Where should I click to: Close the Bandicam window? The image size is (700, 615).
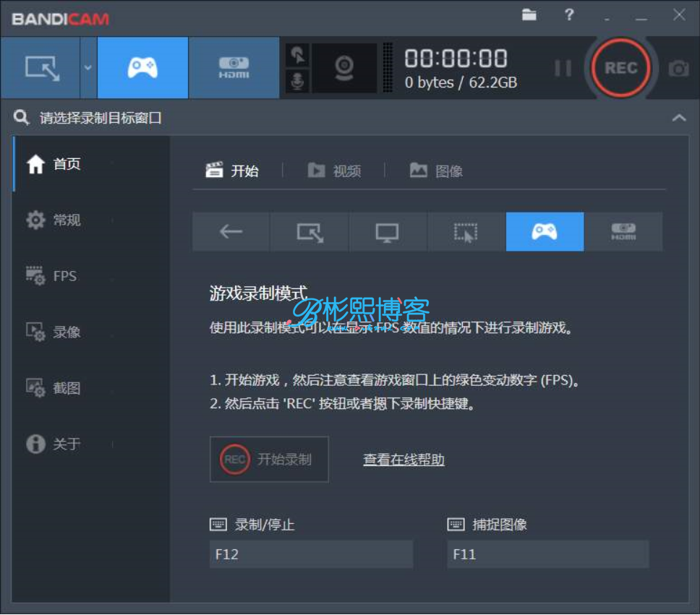(679, 15)
